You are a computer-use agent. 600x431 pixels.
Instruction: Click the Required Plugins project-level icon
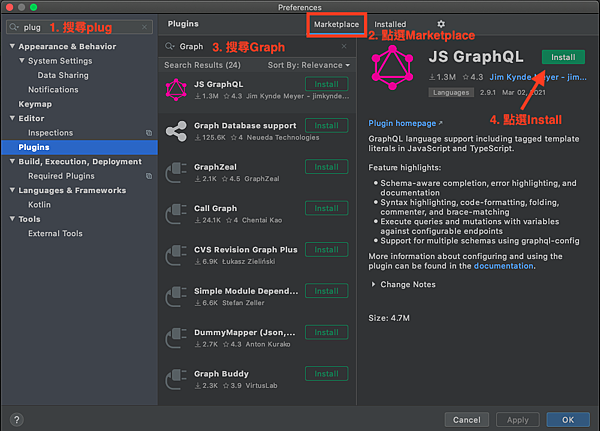tap(149, 176)
